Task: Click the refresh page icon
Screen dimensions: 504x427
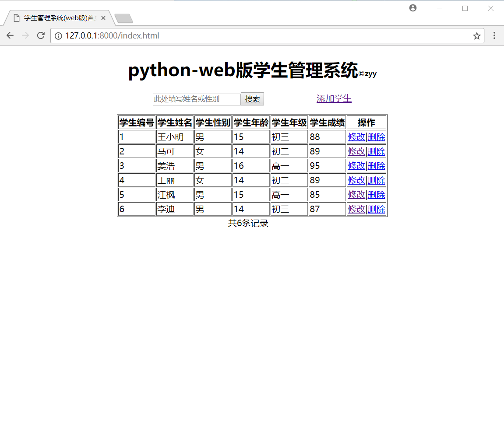Action: pos(40,35)
